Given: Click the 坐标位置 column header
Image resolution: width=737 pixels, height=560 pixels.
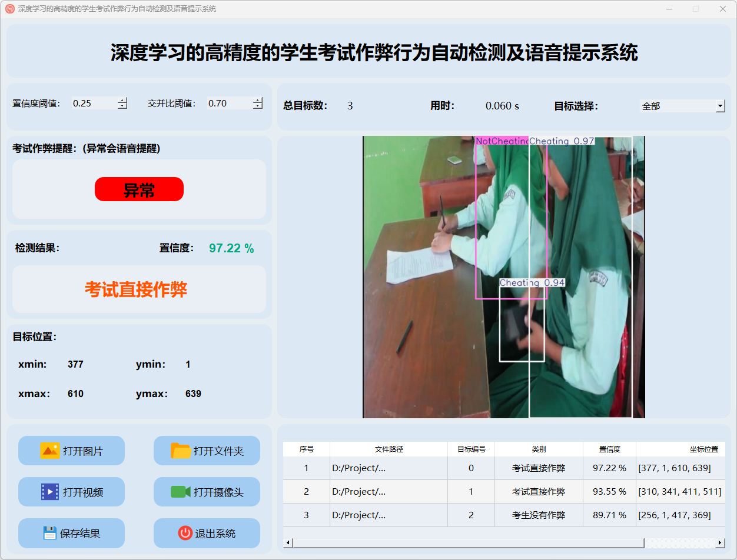Looking at the screenshot, I should coord(680,449).
